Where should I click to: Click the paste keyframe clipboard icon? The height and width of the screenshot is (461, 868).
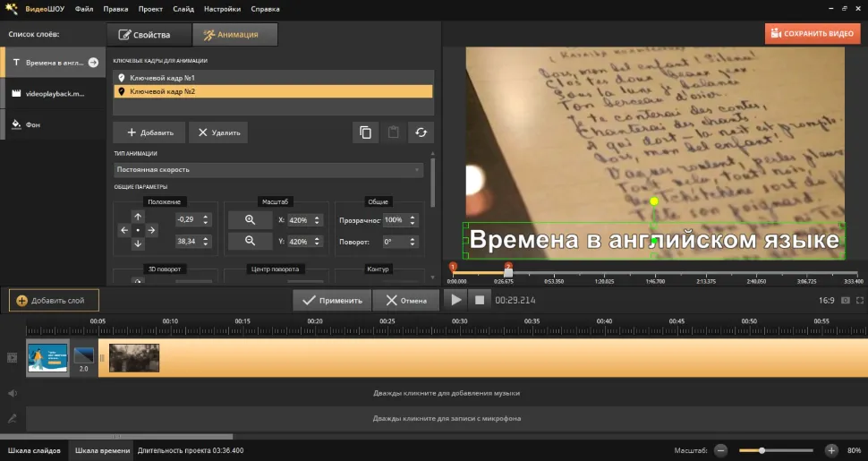[x=393, y=132]
